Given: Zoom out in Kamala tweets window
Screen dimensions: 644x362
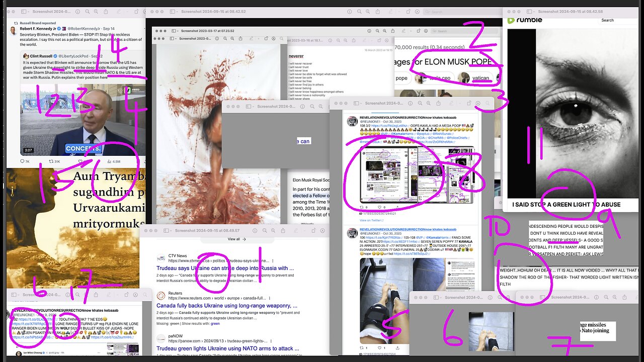Looking at the screenshot, I should (420, 103).
